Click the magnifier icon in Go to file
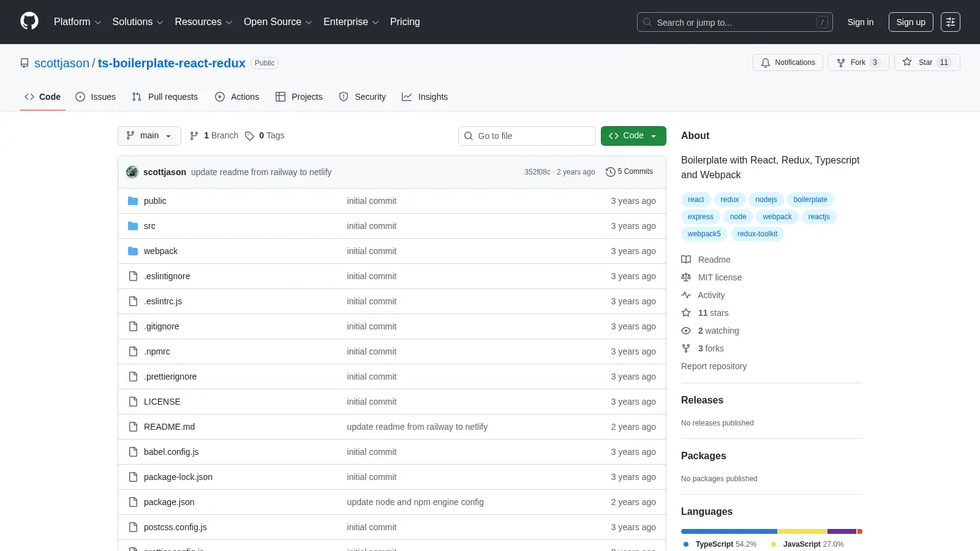Screen dimensions: 980x551 coord(469,136)
